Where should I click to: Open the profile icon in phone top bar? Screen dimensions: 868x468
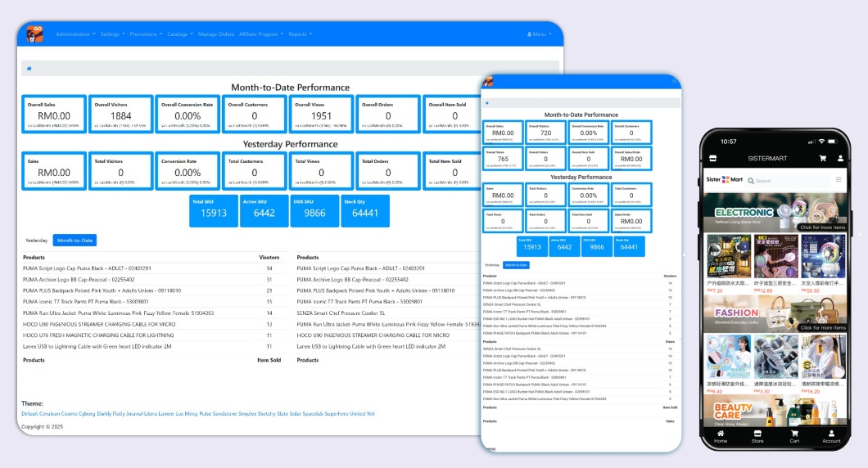[x=840, y=158]
